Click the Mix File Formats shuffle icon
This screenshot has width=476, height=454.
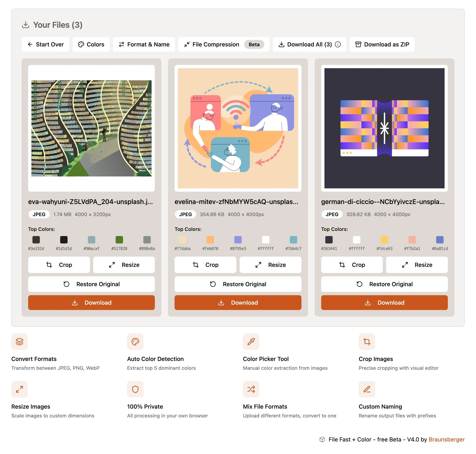(251, 389)
